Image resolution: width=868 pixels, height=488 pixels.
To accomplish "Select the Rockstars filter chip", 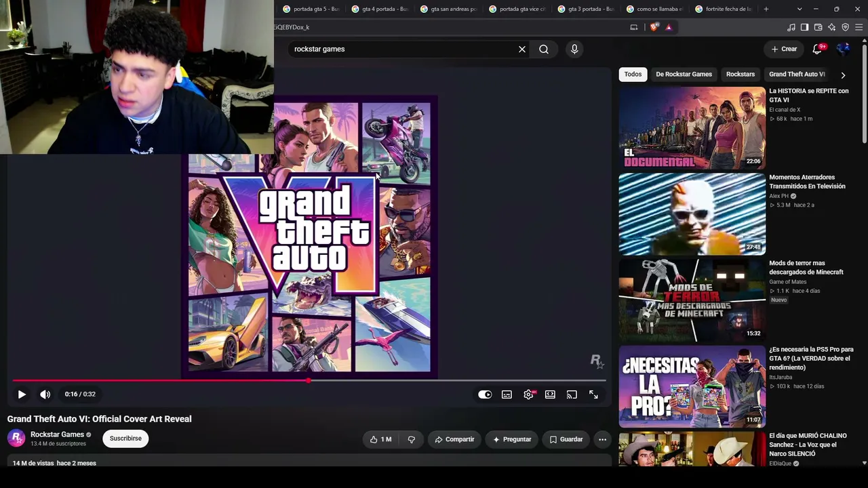I will coord(741,74).
